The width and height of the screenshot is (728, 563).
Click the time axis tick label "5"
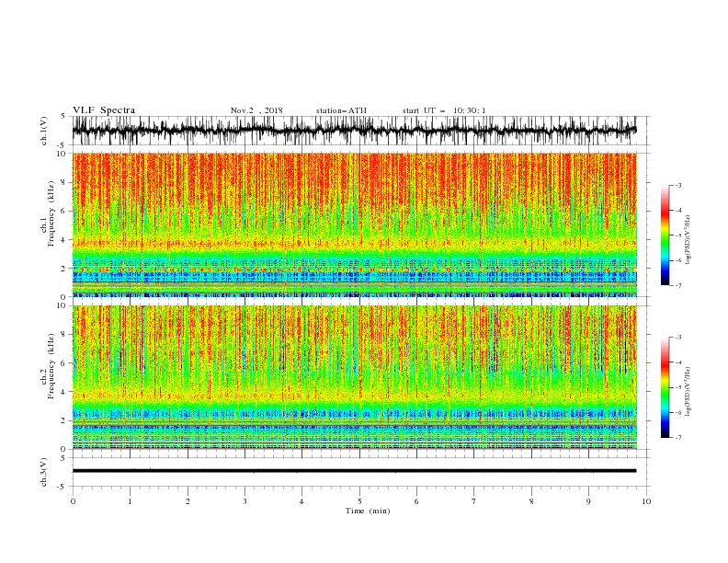pos(359,501)
